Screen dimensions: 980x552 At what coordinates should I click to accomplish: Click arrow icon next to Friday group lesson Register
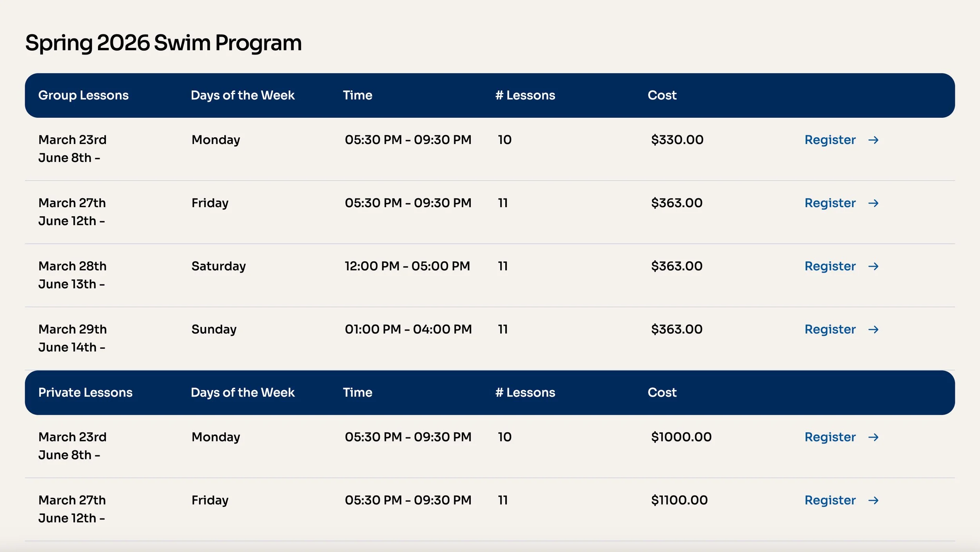[873, 203]
